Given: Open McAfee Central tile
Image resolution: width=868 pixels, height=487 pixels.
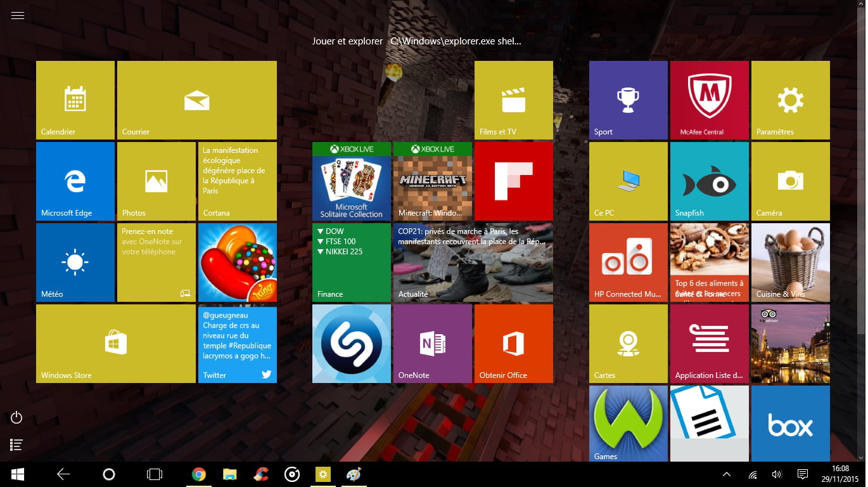Looking at the screenshot, I should (x=710, y=100).
